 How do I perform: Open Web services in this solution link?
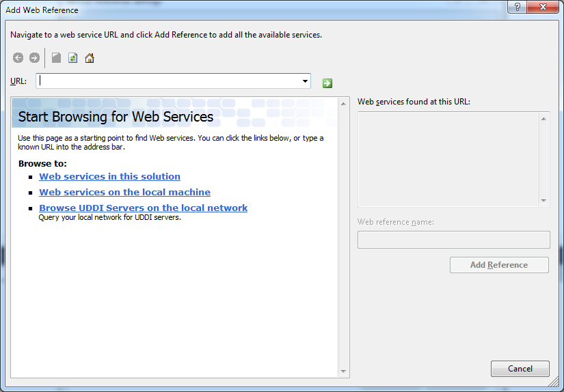109,176
